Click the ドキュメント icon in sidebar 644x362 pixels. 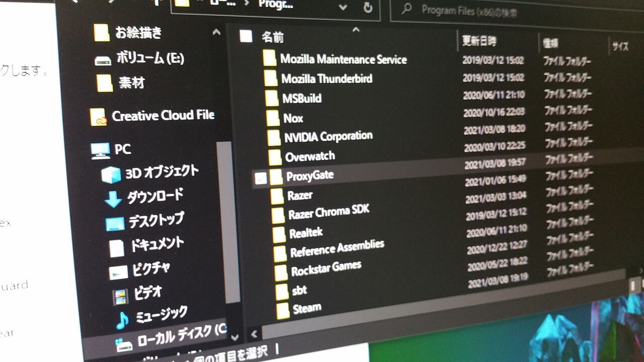click(x=117, y=247)
